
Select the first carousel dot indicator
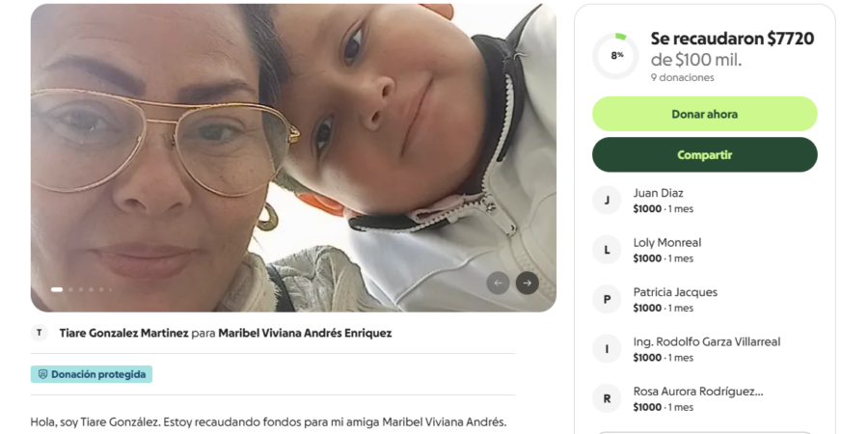point(57,289)
